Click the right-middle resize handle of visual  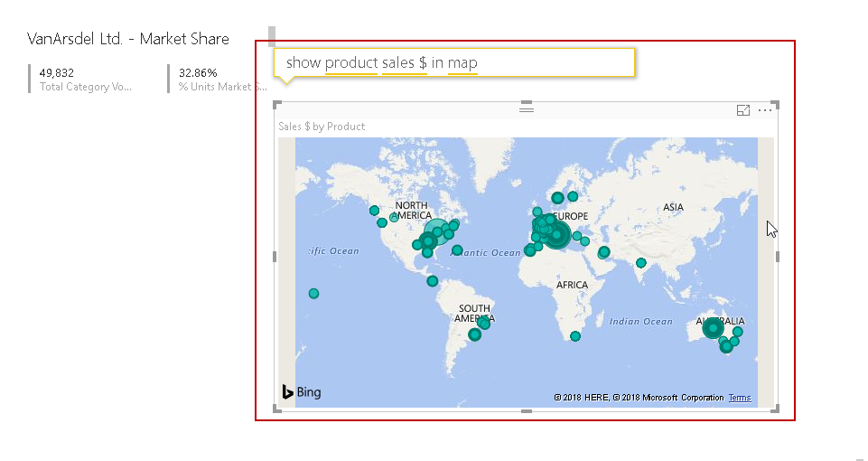pos(777,257)
